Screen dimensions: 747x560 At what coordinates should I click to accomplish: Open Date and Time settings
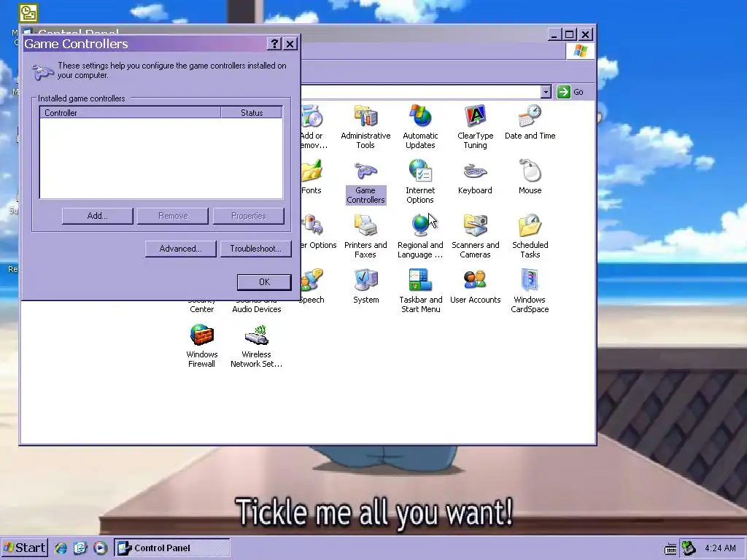click(x=530, y=122)
